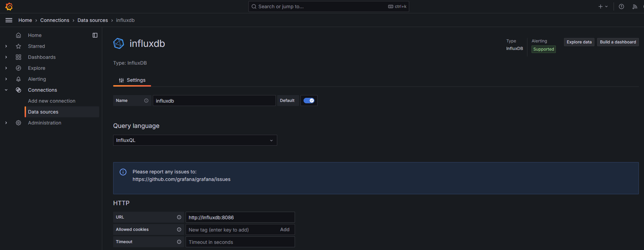Click Add in Allowed cookies field

tap(285, 229)
